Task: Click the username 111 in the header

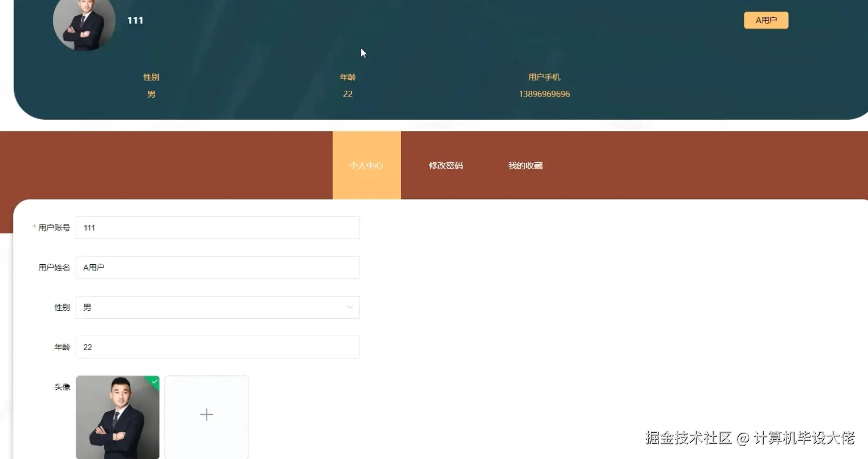Action: point(135,20)
